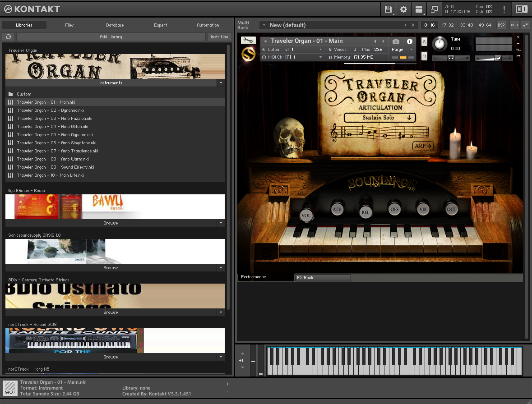This screenshot has height=404, width=532.
Task: Open the MIDI Ch dropdown
Action: click(x=292, y=57)
